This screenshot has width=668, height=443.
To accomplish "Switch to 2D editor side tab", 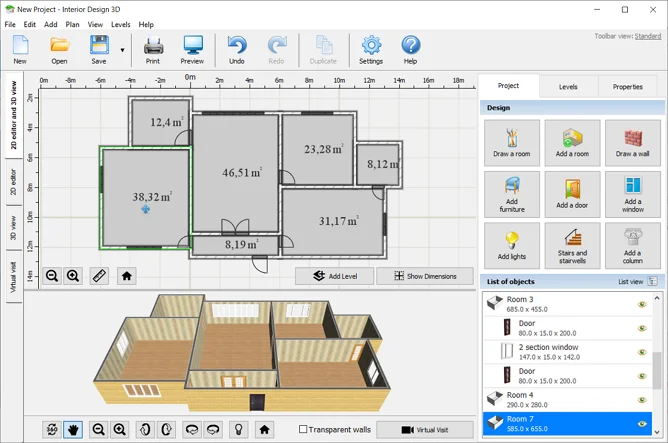I will point(14,182).
